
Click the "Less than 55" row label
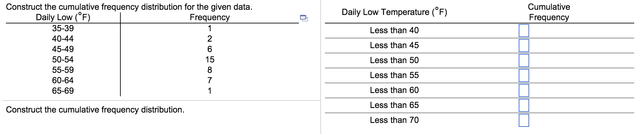(394, 75)
